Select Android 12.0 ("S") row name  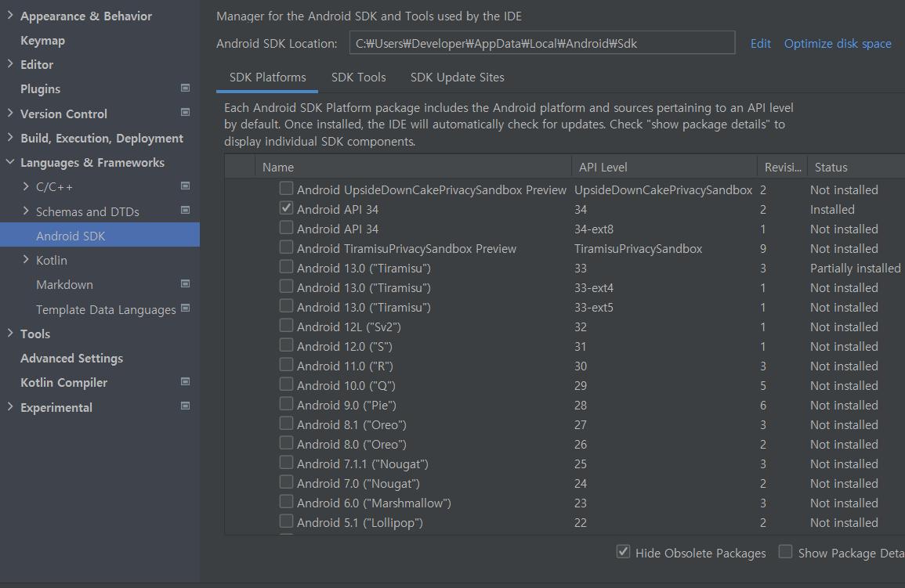345,347
